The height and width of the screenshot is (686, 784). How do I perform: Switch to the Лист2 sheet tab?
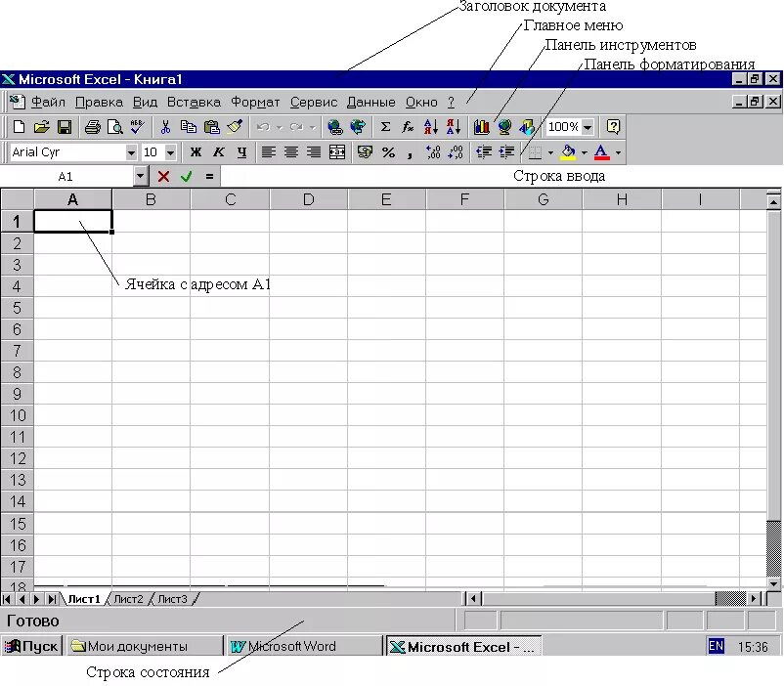click(128, 598)
